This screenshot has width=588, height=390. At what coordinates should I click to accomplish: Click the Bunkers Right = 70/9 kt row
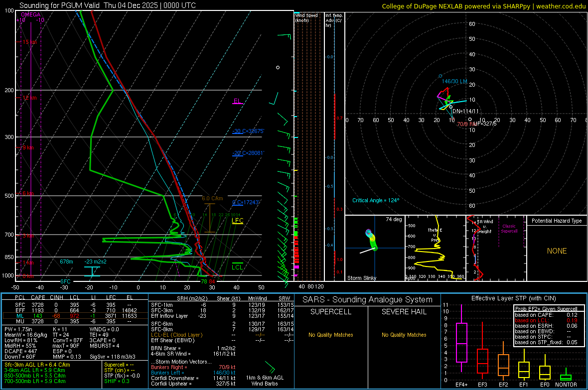click(x=193, y=368)
